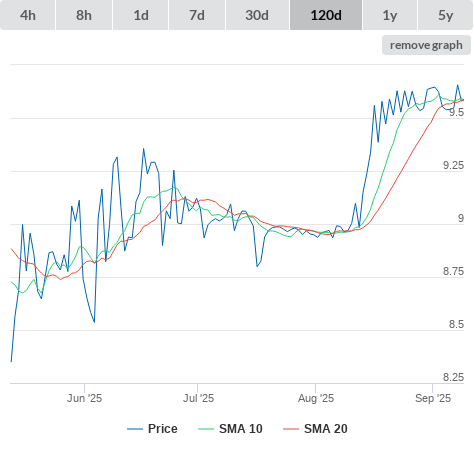Open the 7d time range view
The height and width of the screenshot is (455, 474).
point(197,15)
